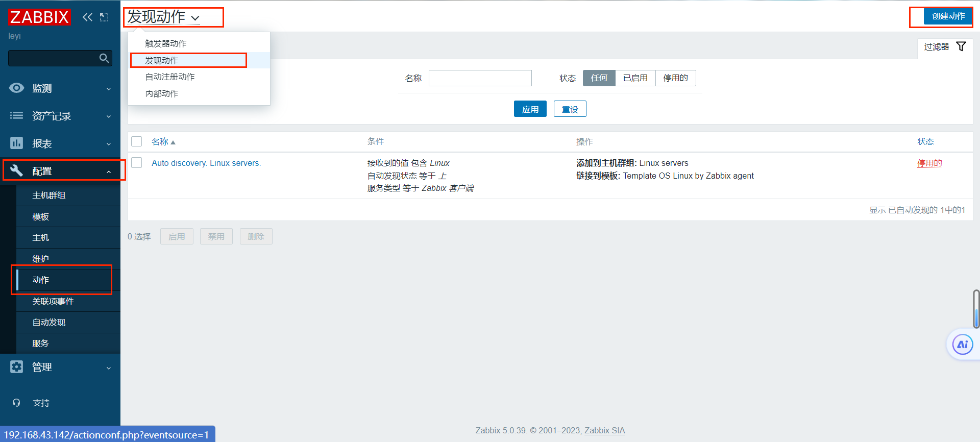Click the Configuration wrench icon

16,170
